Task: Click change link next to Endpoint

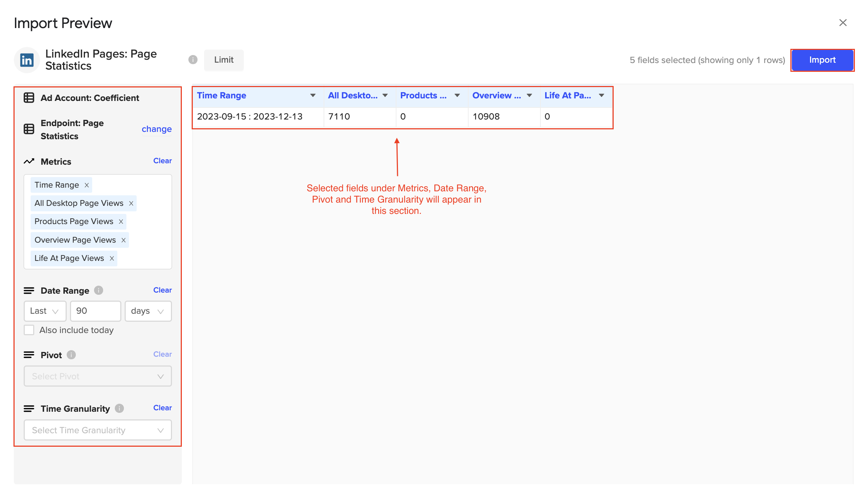Action: pyautogui.click(x=157, y=129)
